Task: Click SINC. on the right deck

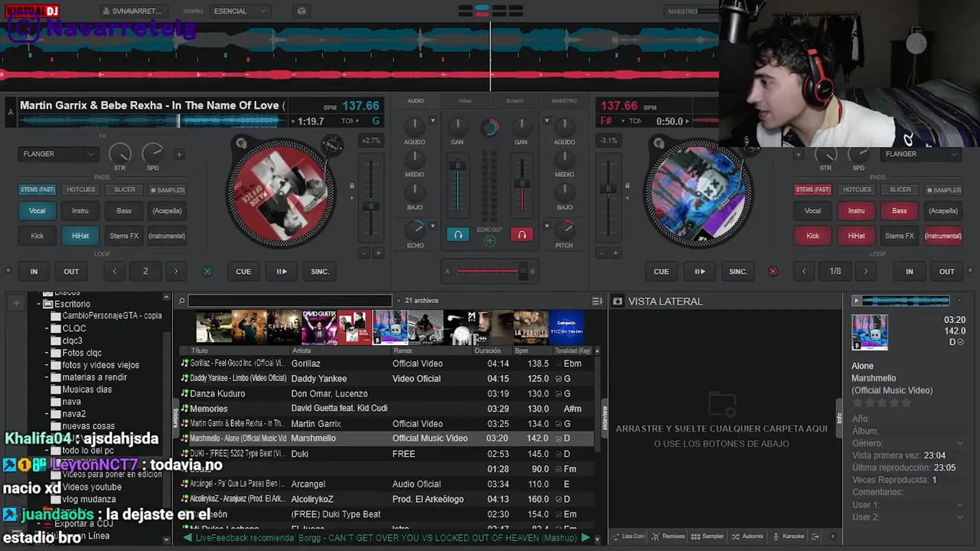Action: click(738, 272)
